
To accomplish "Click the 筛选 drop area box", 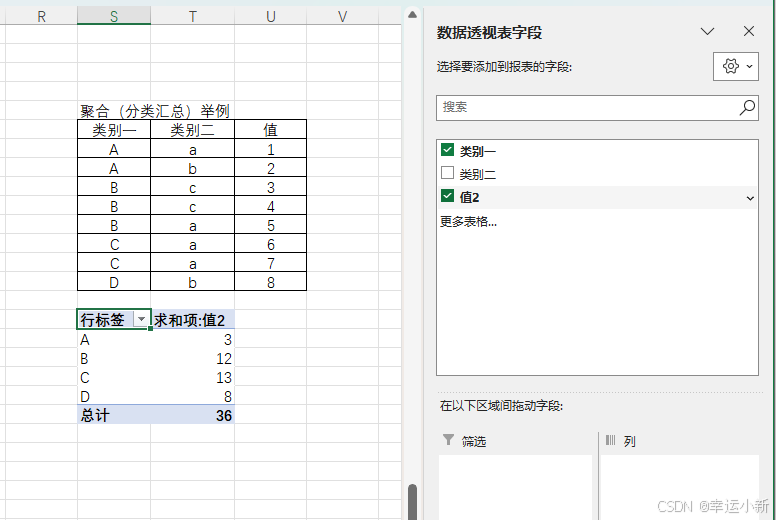I will tap(515, 487).
